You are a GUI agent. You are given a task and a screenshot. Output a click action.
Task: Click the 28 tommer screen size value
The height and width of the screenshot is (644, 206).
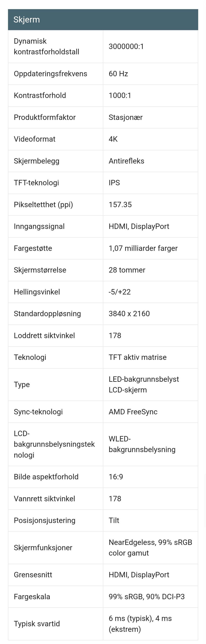click(x=127, y=270)
